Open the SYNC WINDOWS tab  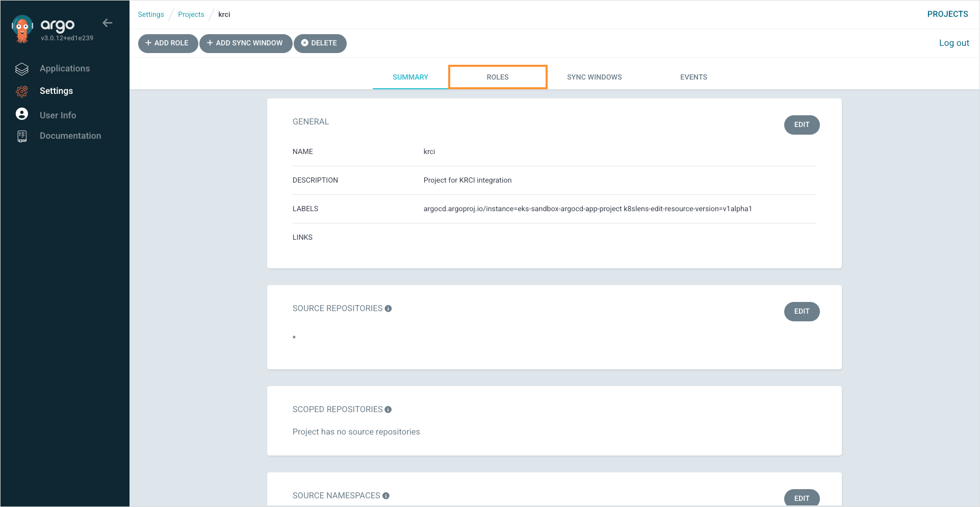tap(594, 77)
